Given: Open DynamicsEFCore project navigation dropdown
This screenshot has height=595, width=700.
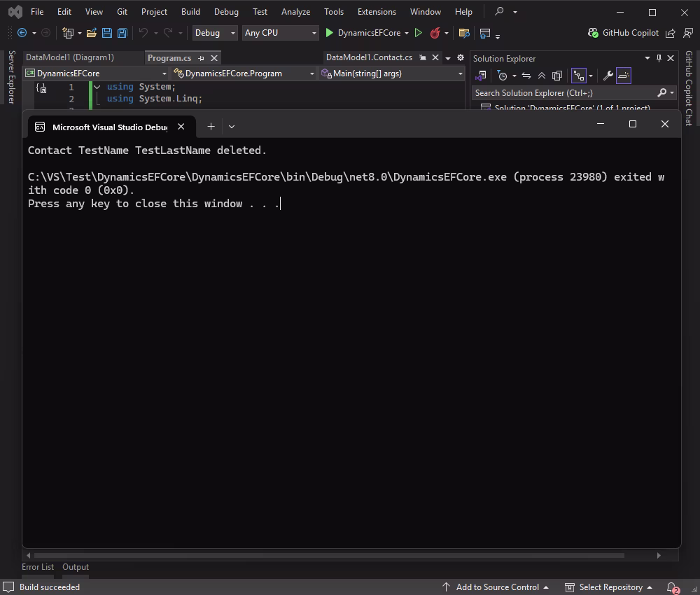Looking at the screenshot, I should pos(97,73).
